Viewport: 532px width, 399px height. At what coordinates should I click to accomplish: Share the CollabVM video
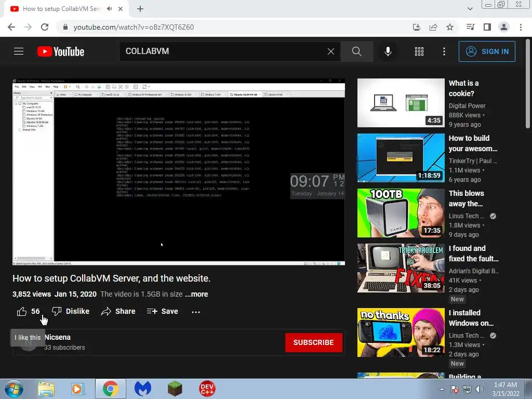[x=118, y=311]
